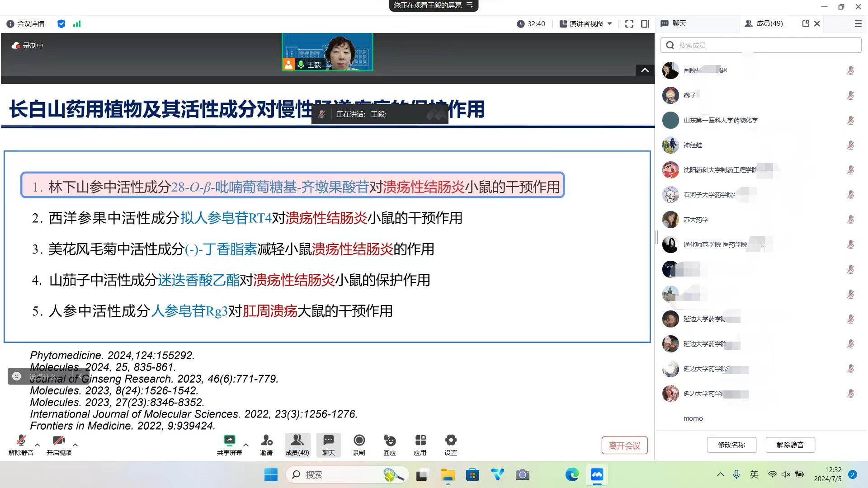This screenshot has width=868, height=488.
Task: Click the member search field
Action: pos(761,45)
